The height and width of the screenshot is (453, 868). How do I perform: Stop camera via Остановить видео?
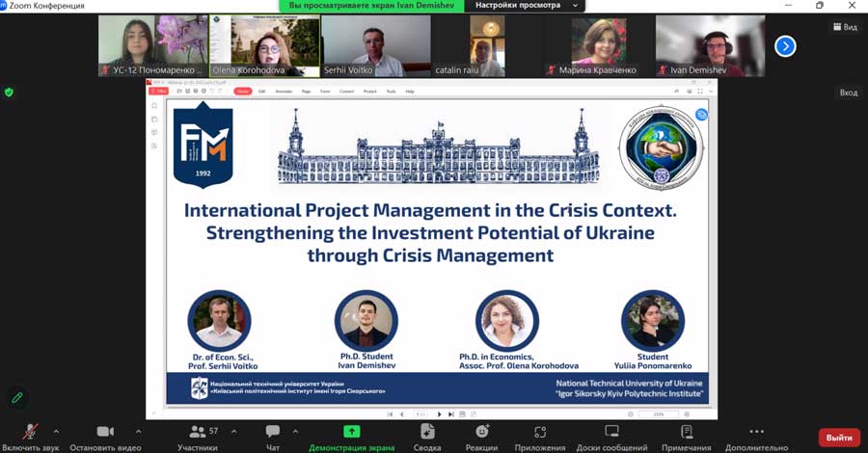pyautogui.click(x=105, y=432)
